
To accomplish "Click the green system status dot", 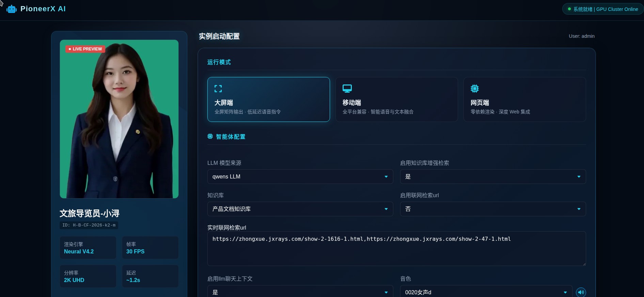I will point(569,9).
